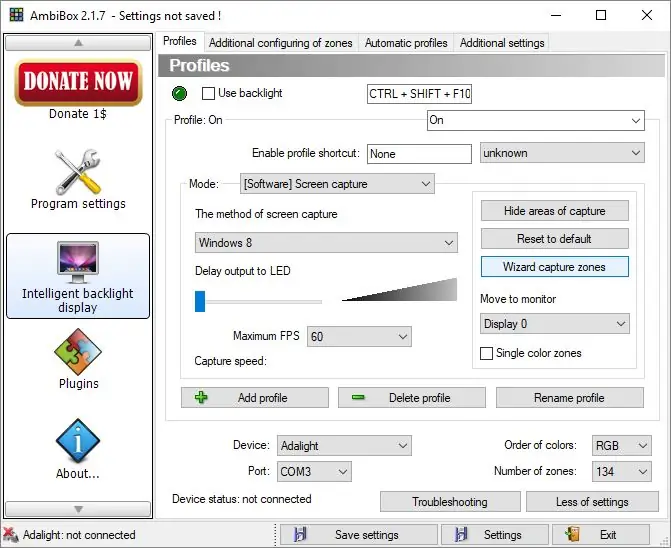The width and height of the screenshot is (671, 548).
Task: Minimize the AmbiBox window
Action: (x=555, y=15)
